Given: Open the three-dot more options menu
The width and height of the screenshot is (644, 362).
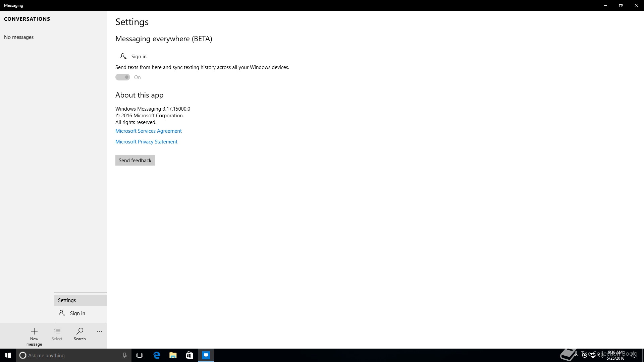Looking at the screenshot, I should point(99,331).
